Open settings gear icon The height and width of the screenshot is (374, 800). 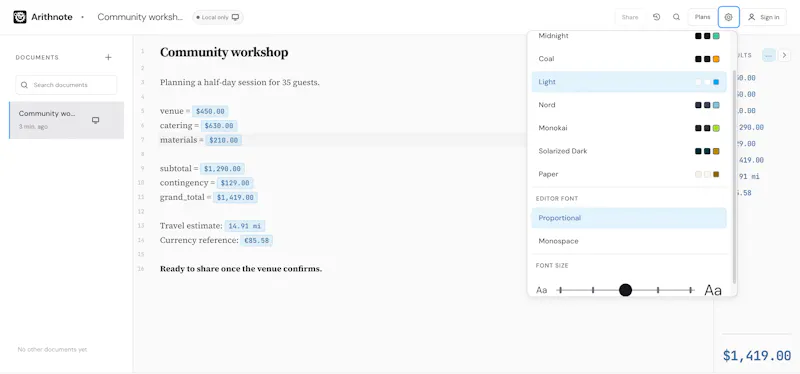pyautogui.click(x=729, y=17)
